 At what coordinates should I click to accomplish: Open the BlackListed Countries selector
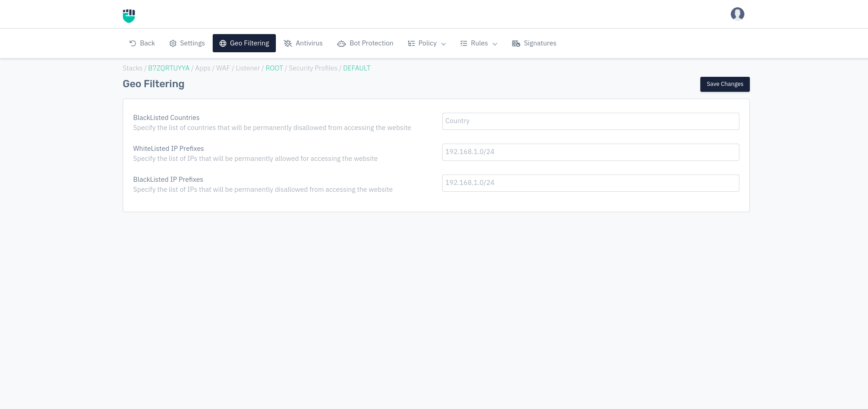click(x=590, y=121)
